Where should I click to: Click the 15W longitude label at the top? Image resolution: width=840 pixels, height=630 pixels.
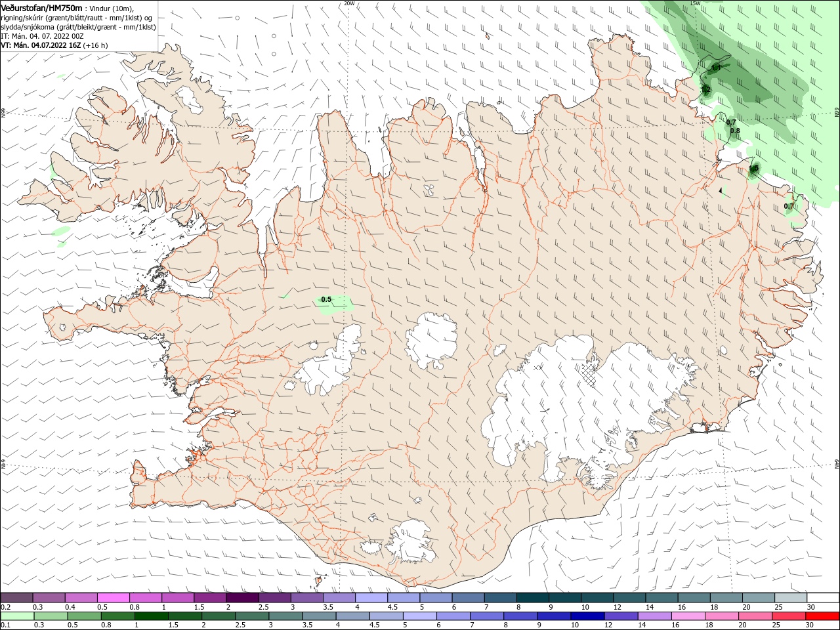[x=696, y=3]
